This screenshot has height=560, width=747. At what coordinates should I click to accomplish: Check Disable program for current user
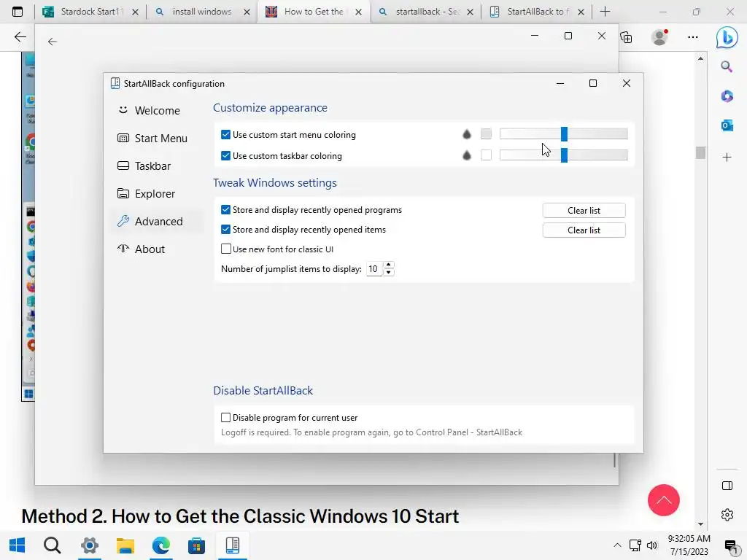(226, 418)
